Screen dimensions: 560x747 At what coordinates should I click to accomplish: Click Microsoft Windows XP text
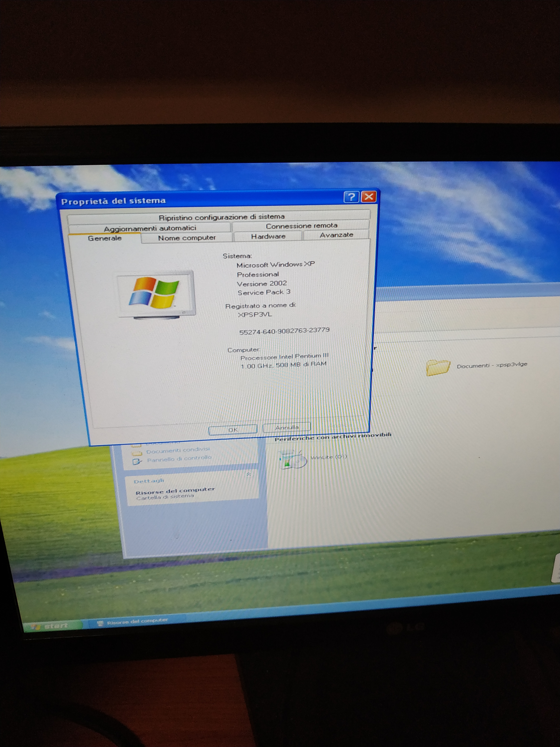point(276,264)
